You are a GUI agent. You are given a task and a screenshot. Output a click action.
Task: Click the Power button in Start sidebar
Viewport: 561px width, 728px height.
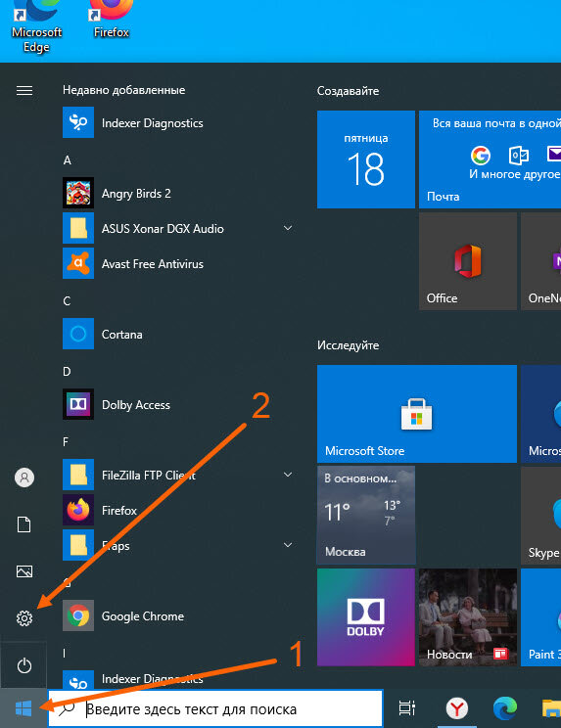24,665
